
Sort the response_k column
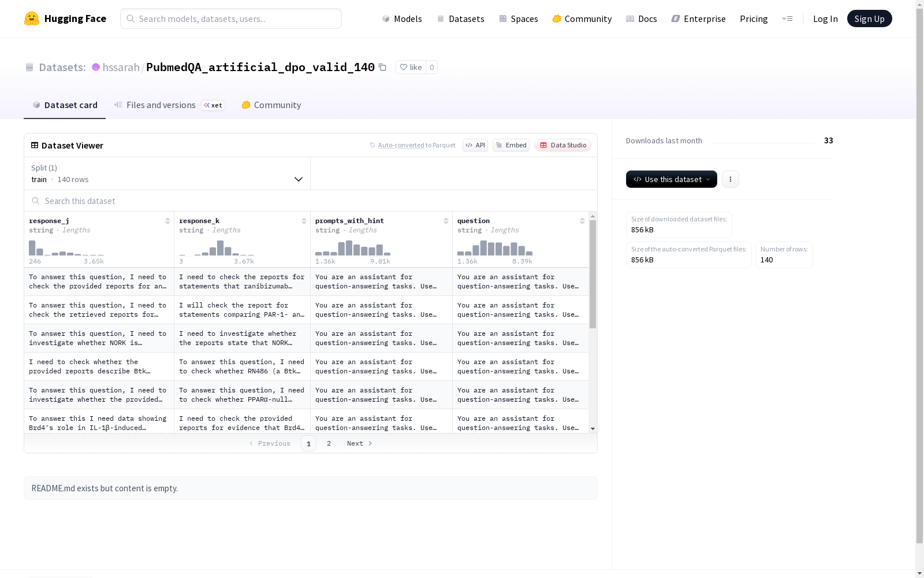tap(304, 221)
